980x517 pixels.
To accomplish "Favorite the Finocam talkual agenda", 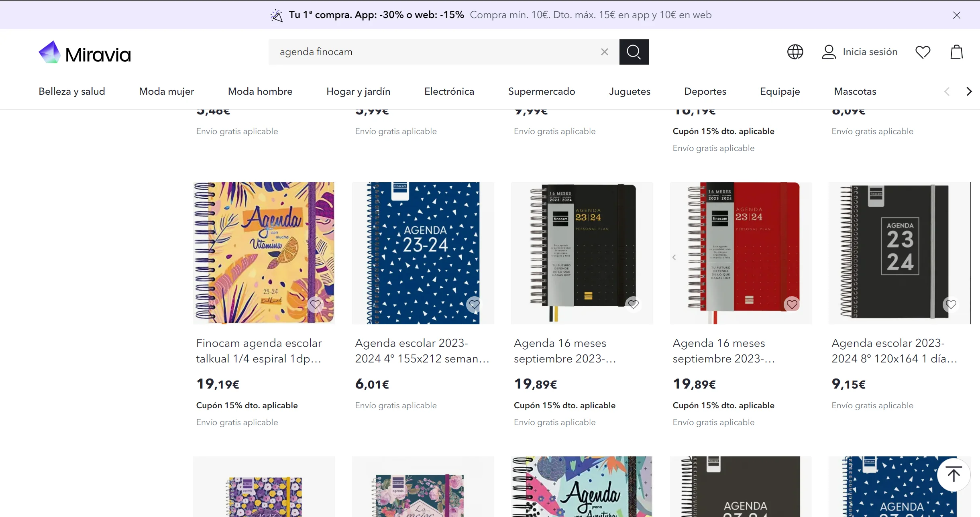I will point(315,304).
